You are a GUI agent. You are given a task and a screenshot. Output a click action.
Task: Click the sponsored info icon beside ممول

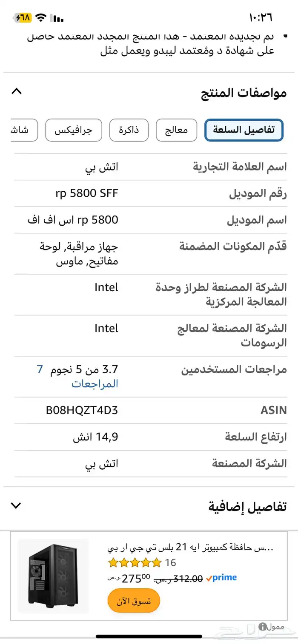coord(263,627)
